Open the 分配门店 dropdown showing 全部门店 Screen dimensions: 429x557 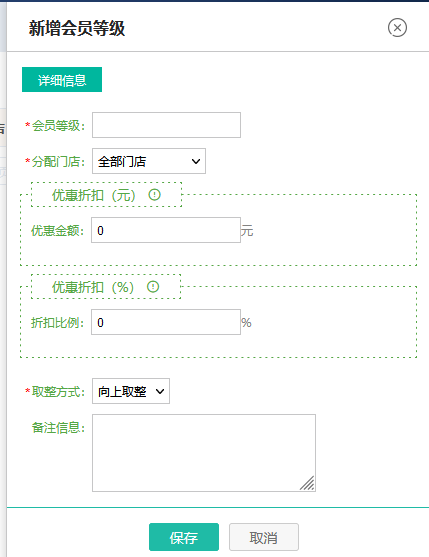pos(149,161)
